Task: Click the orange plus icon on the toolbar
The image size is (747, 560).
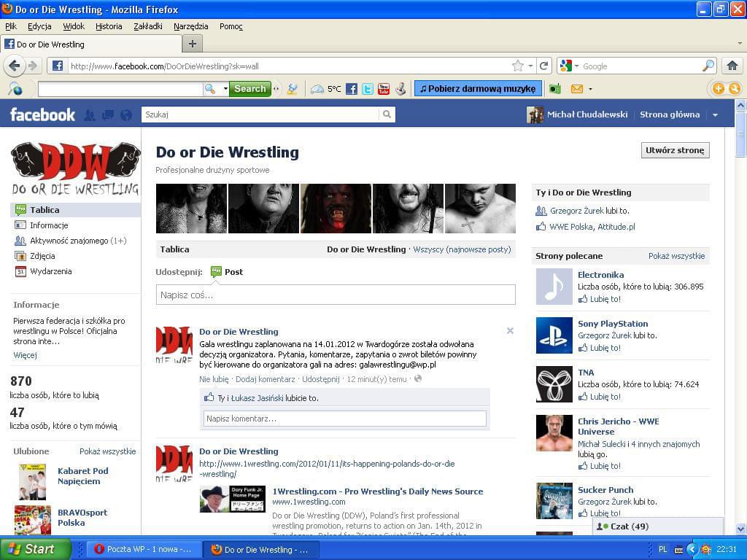Action: pos(718,88)
